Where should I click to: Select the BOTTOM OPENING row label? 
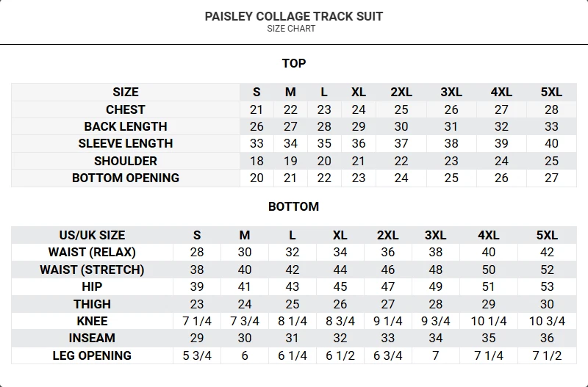pyautogui.click(x=126, y=178)
